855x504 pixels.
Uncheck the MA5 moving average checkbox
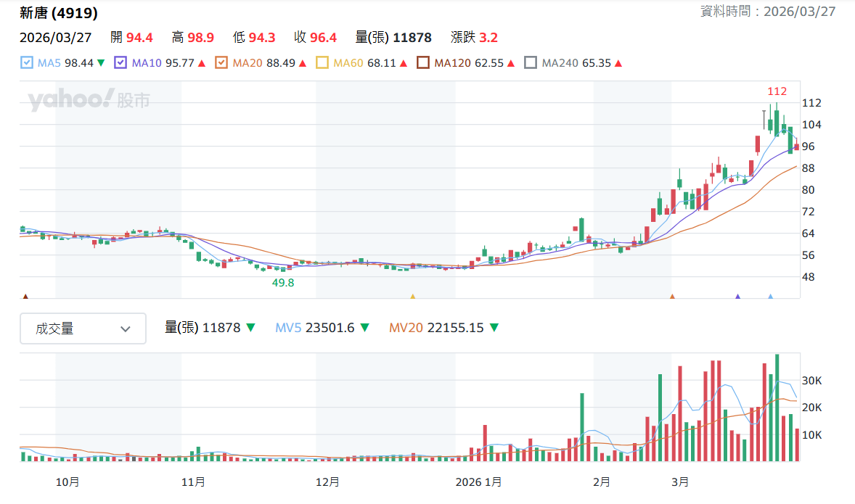pos(26,62)
